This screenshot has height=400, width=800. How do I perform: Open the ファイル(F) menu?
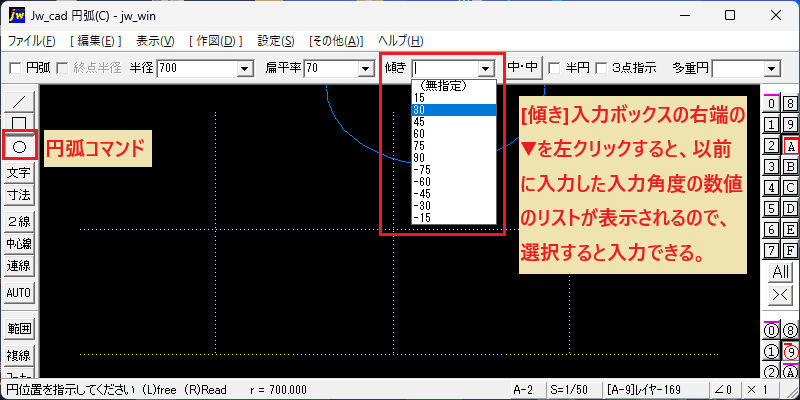(x=32, y=41)
